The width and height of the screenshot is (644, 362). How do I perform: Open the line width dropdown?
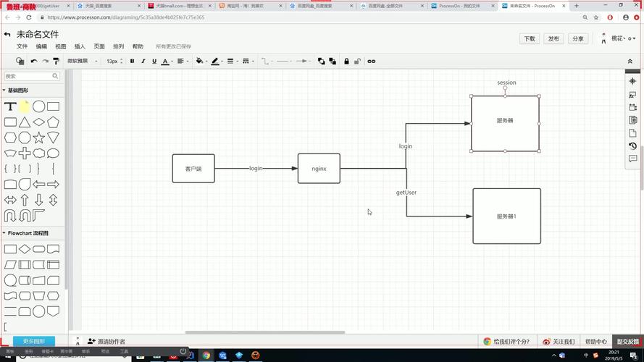point(232,61)
